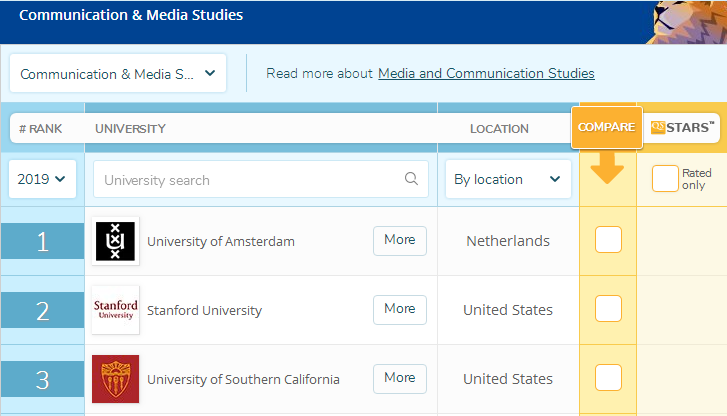Click the orange down arrow under Compare
The height and width of the screenshot is (416, 727).
(607, 170)
